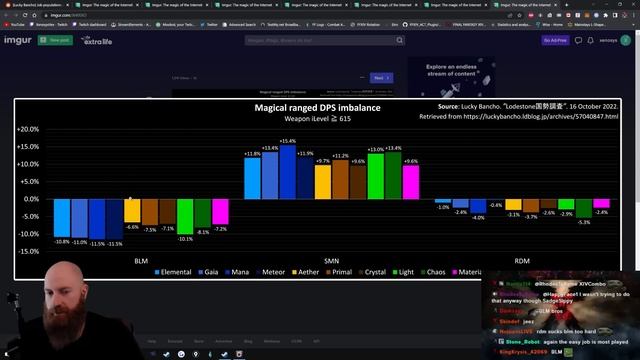Open the red taskbar app icon

[239, 354]
